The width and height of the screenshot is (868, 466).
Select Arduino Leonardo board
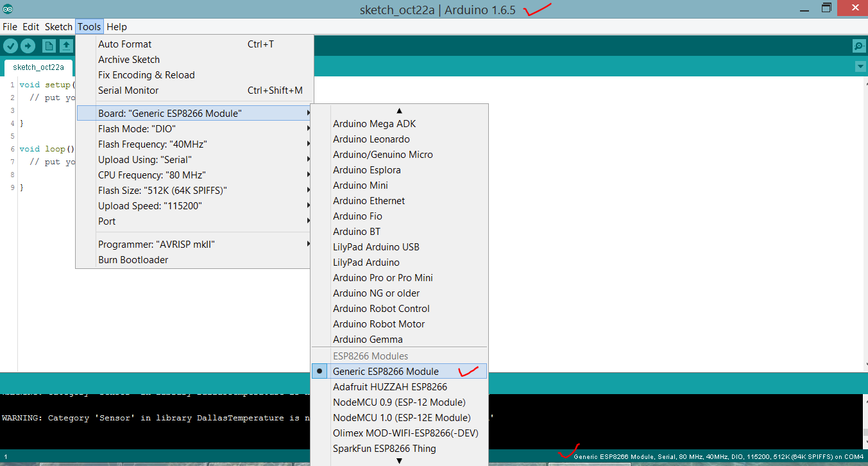[400, 139]
